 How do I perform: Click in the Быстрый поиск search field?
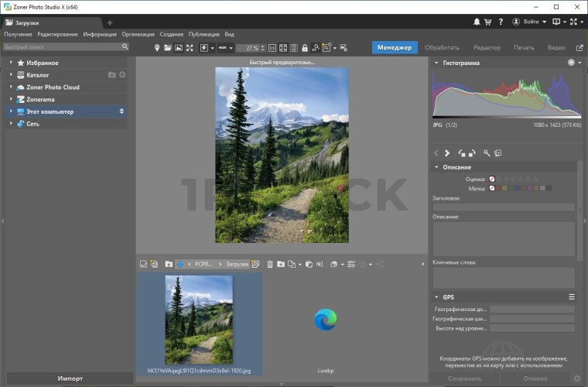(62, 47)
